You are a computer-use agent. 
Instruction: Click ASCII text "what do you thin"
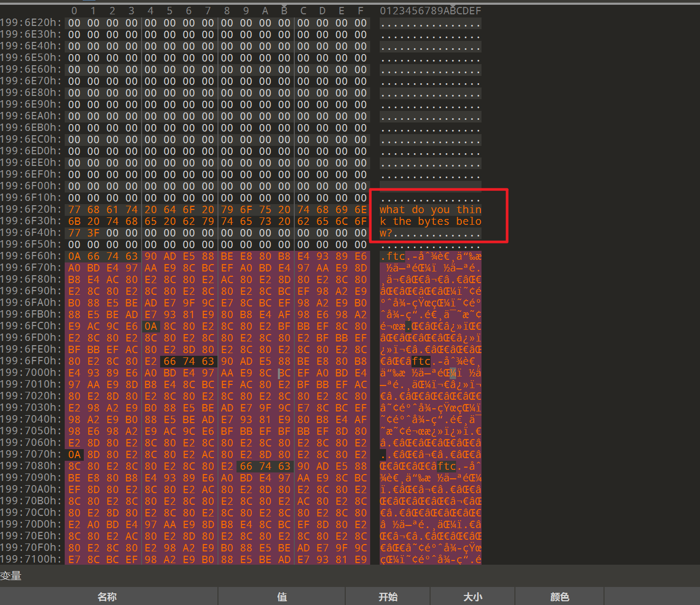click(x=430, y=209)
